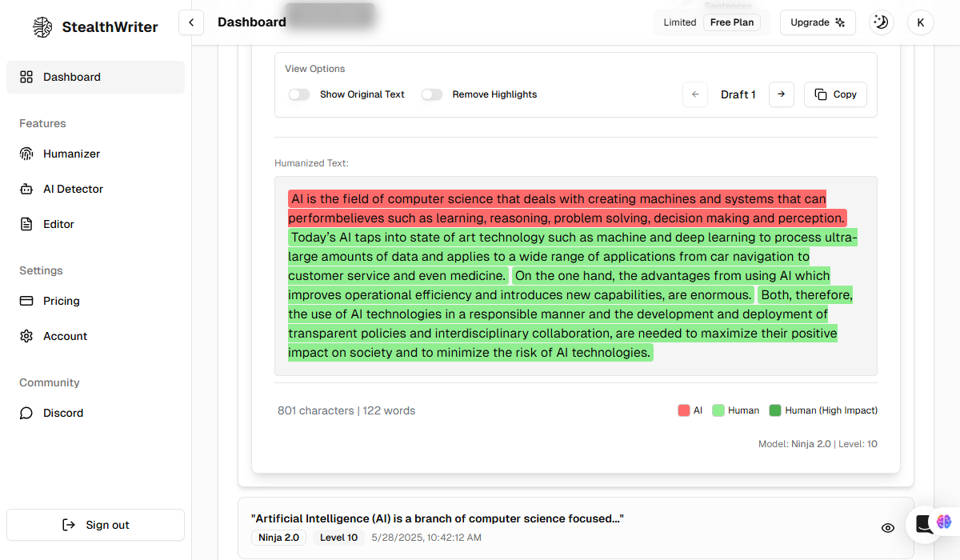Screen dimensions: 960x560
Task: Click the StealthWriter brain logo
Action: click(42, 27)
